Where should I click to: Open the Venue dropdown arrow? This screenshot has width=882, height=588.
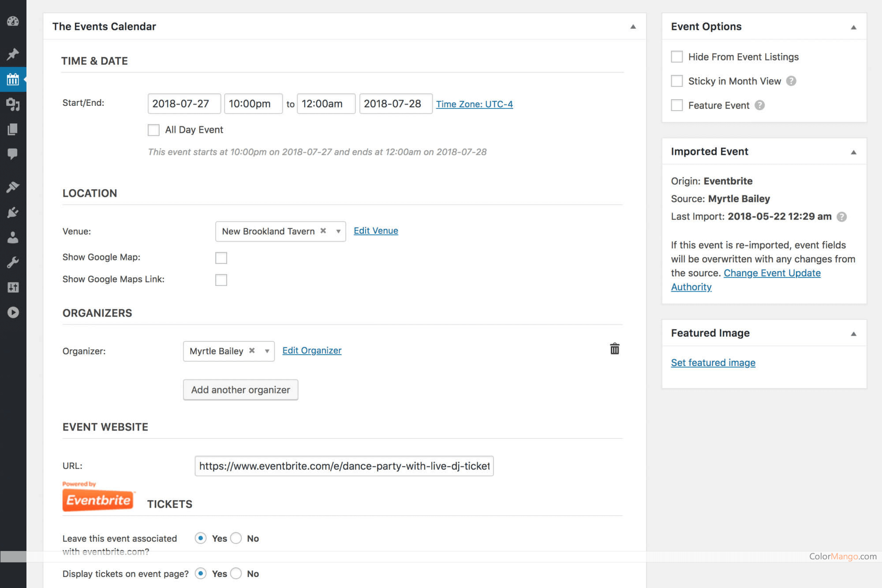338,232
